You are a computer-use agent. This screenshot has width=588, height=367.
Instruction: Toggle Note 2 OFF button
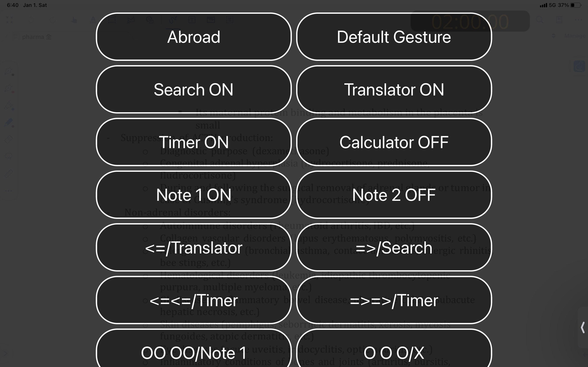(394, 195)
